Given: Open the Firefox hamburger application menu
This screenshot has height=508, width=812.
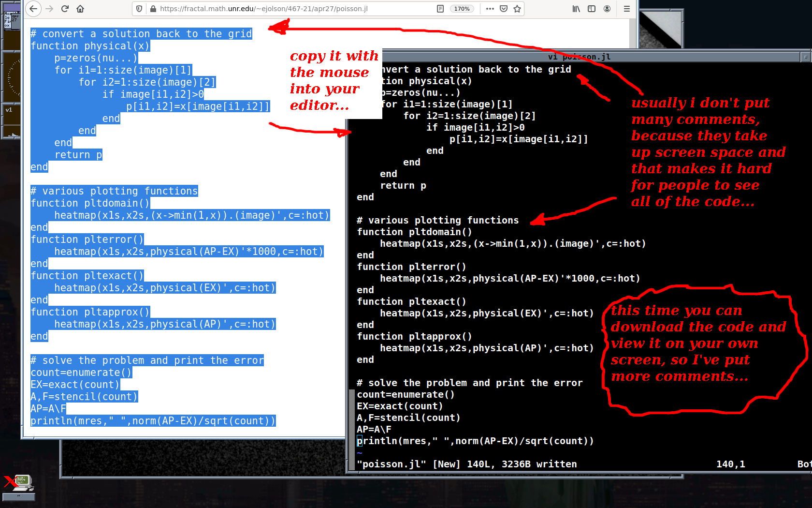Looking at the screenshot, I should 626,9.
